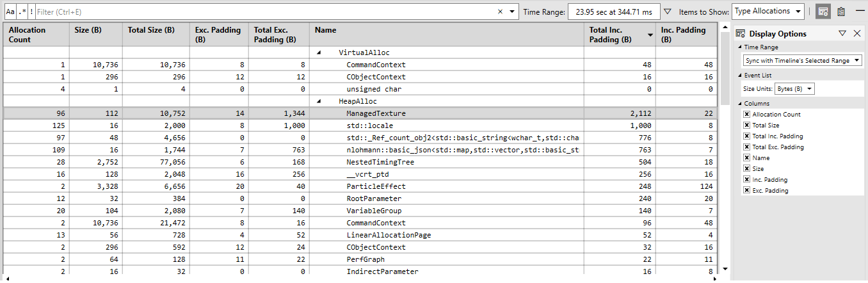Sort by Allocation Count column header
The image size is (868, 283).
(x=36, y=35)
